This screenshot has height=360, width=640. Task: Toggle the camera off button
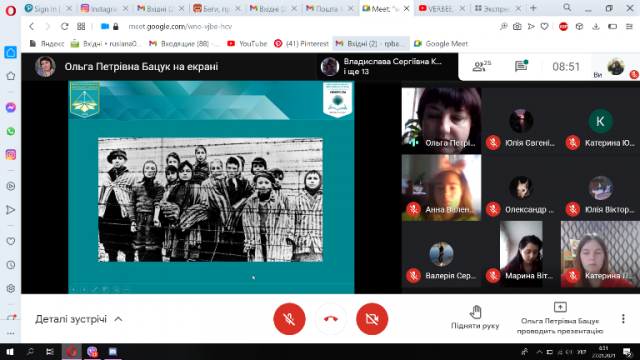[372, 319]
